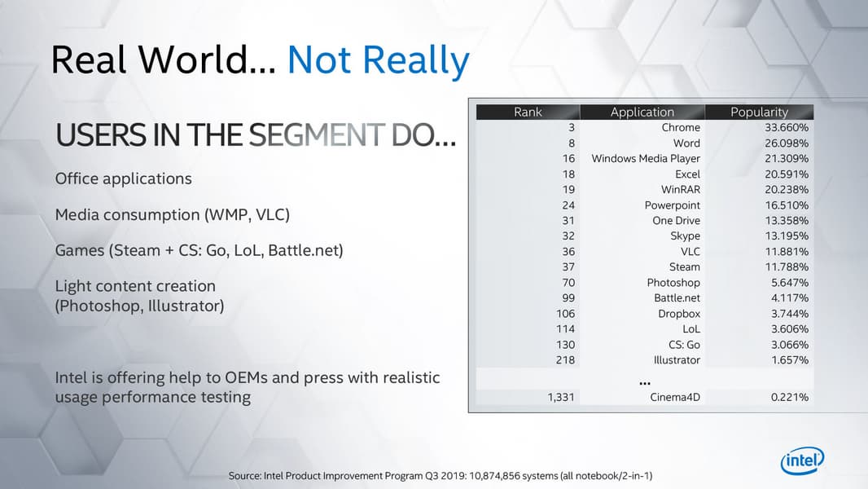The width and height of the screenshot is (868, 489).
Task: Click the '13.358%' value
Action: (x=787, y=220)
